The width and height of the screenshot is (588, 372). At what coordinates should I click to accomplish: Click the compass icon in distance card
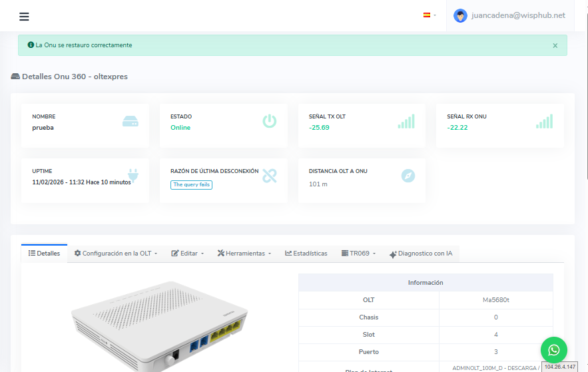[x=408, y=176]
